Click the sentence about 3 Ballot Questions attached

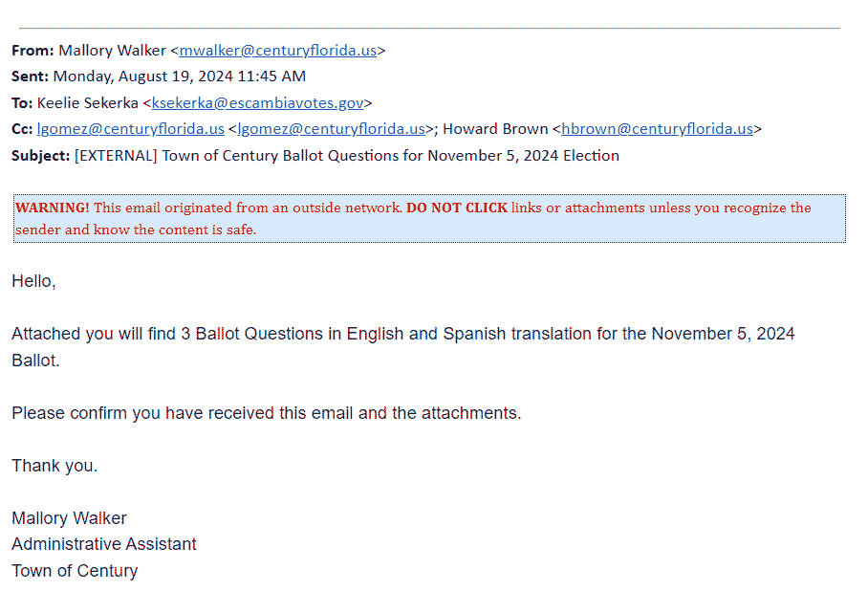(402, 335)
